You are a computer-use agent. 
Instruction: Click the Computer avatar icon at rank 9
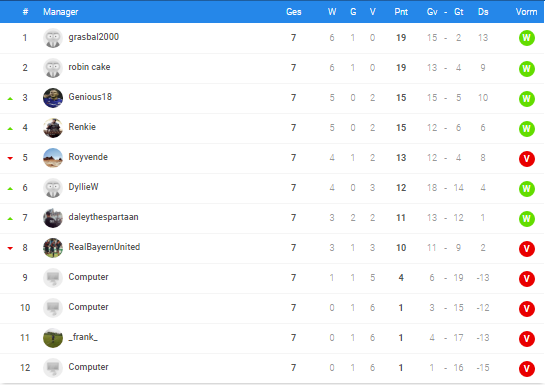(53, 278)
